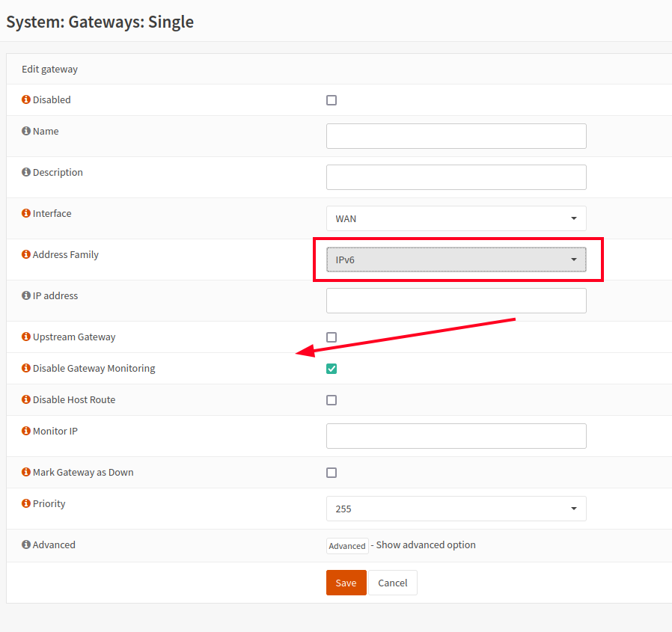This screenshot has width=672, height=632.
Task: Enable Mark Gateway as Down
Action: tap(332, 472)
